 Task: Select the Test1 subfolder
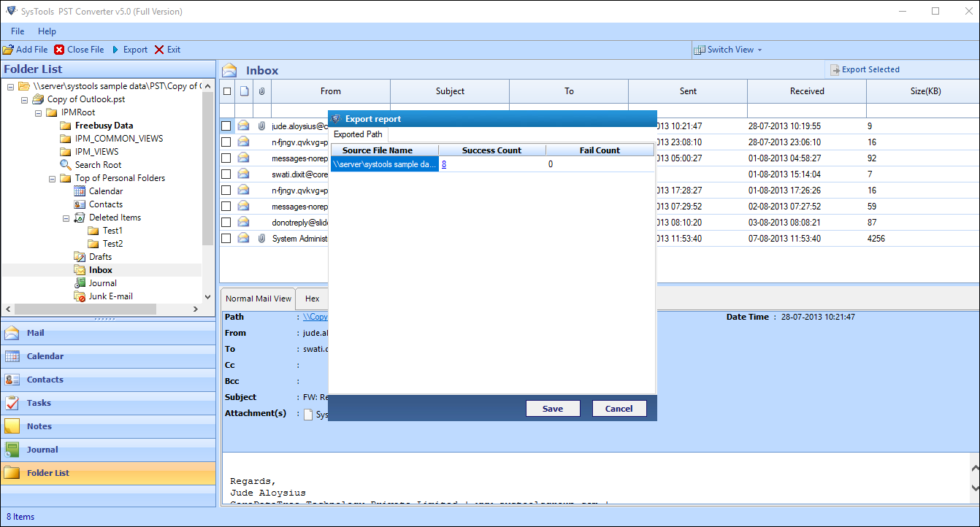[112, 231]
